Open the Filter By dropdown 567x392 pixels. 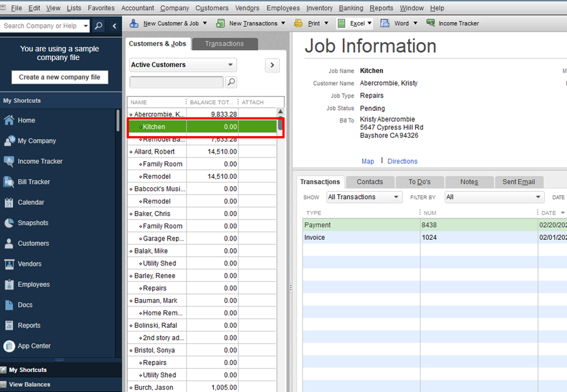494,197
